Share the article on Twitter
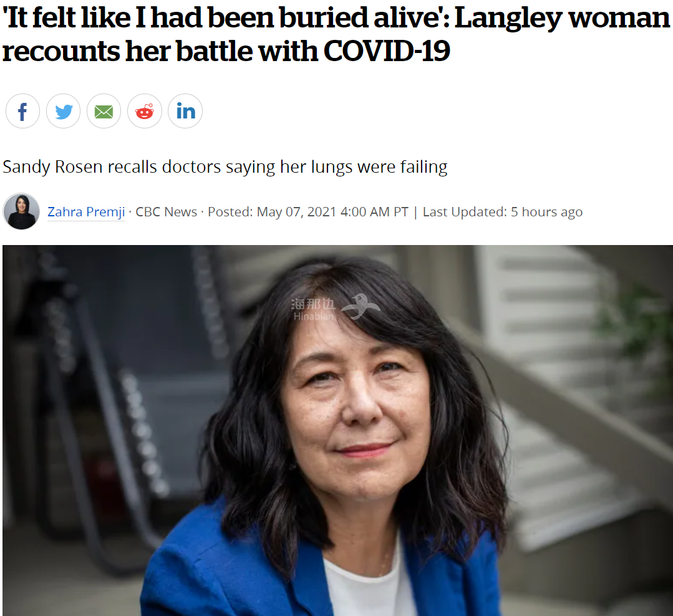The height and width of the screenshot is (616, 673). pyautogui.click(x=64, y=111)
